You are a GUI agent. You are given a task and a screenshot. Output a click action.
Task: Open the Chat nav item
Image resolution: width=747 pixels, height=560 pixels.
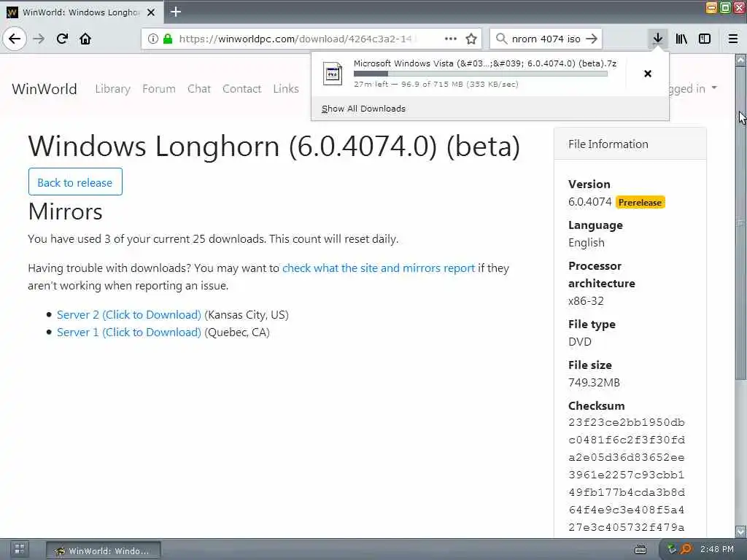tap(198, 88)
